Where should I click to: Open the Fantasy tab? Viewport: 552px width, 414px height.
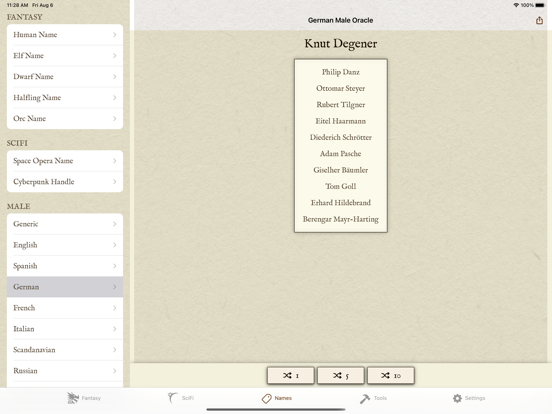84,398
